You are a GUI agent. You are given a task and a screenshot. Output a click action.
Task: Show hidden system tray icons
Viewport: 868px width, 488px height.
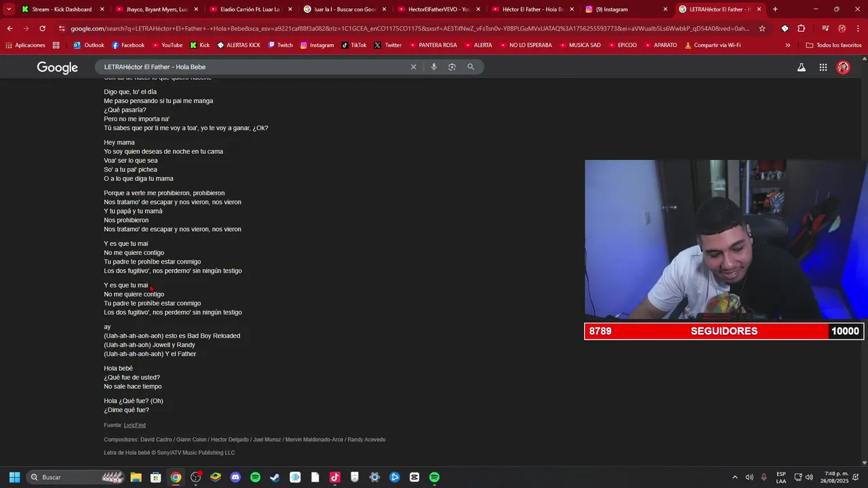[x=734, y=477]
